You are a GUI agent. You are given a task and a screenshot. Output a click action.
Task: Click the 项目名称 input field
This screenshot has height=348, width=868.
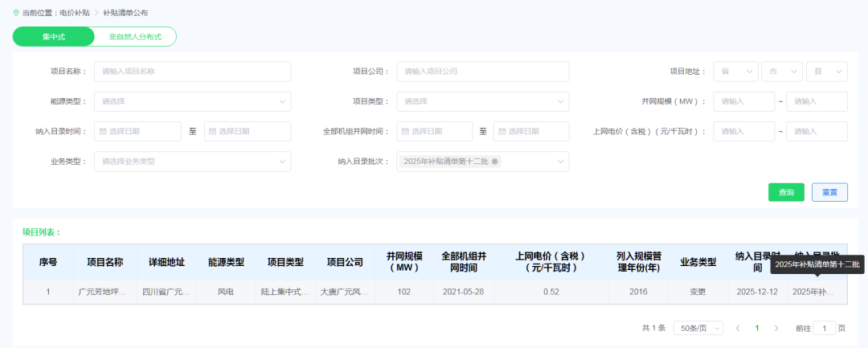192,72
